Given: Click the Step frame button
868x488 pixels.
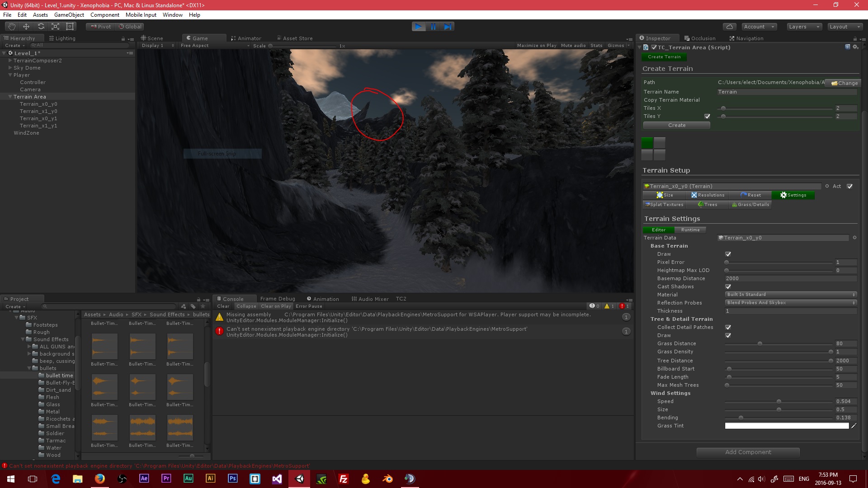Looking at the screenshot, I should 448,27.
